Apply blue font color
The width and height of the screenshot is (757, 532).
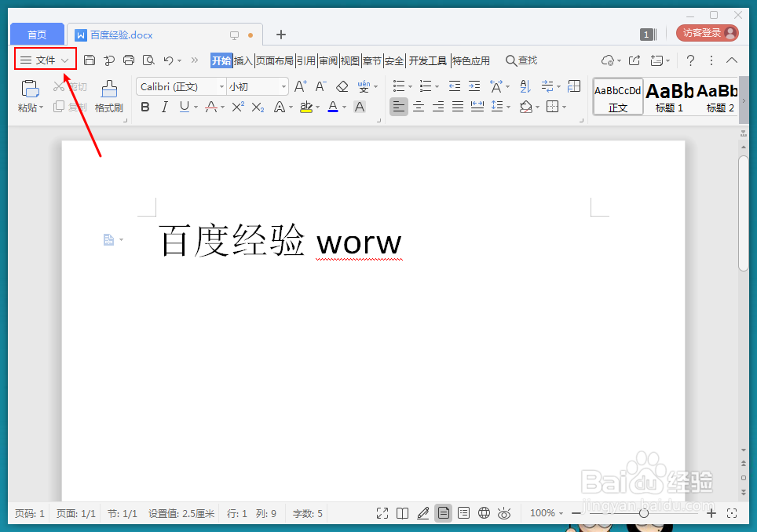(333, 107)
